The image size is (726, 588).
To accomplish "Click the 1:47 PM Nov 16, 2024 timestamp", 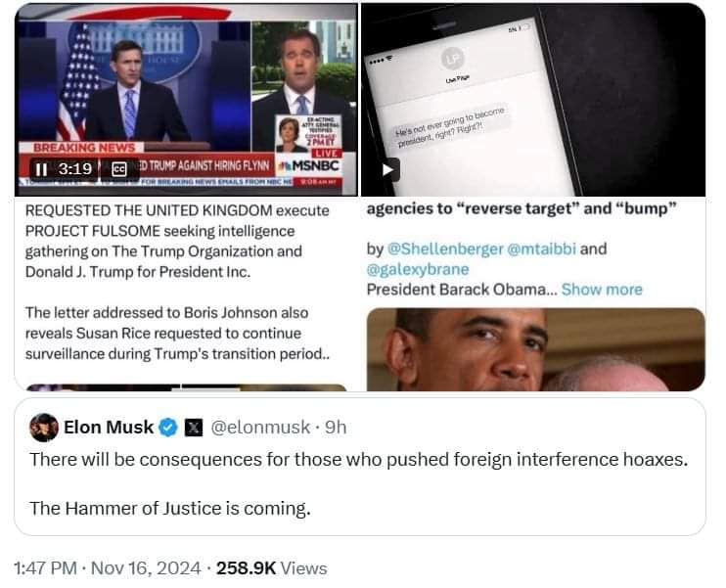I will coord(108,568).
